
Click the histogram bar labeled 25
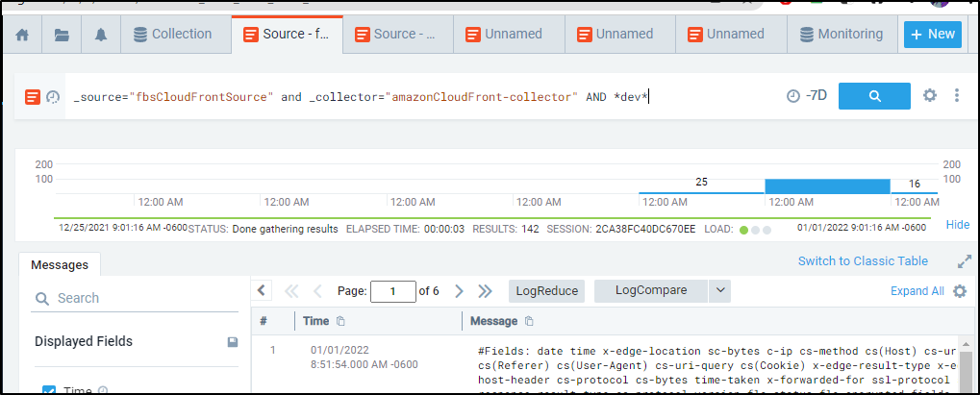(702, 192)
